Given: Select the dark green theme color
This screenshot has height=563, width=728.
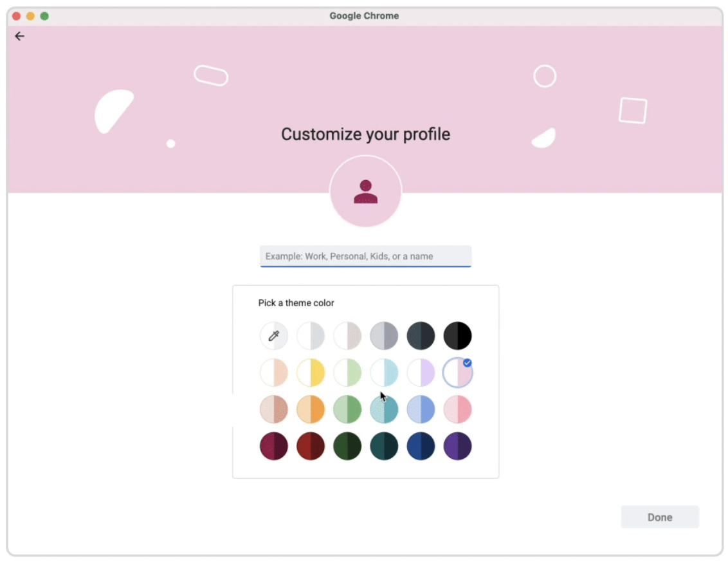Looking at the screenshot, I should (x=347, y=446).
